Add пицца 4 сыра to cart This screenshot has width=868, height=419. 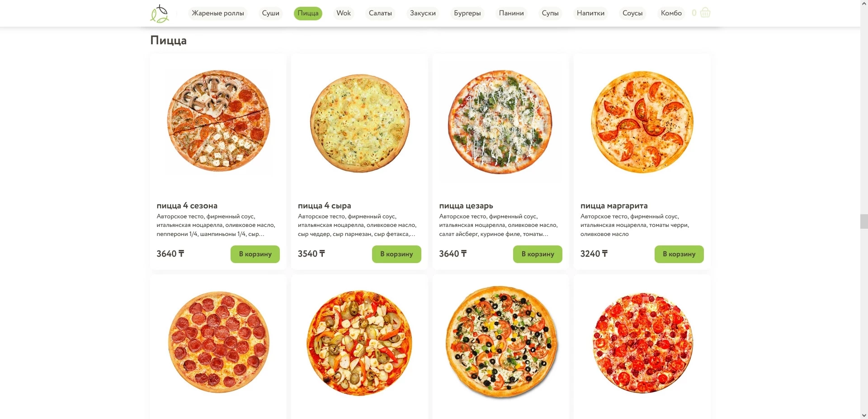(x=396, y=254)
